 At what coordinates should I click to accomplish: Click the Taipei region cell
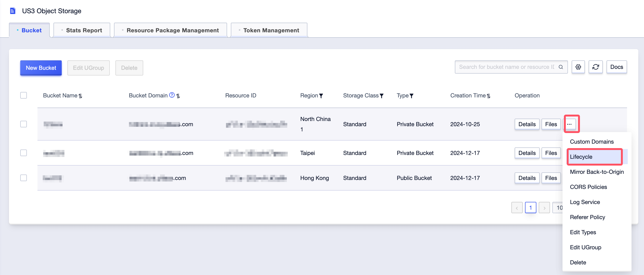307,153
